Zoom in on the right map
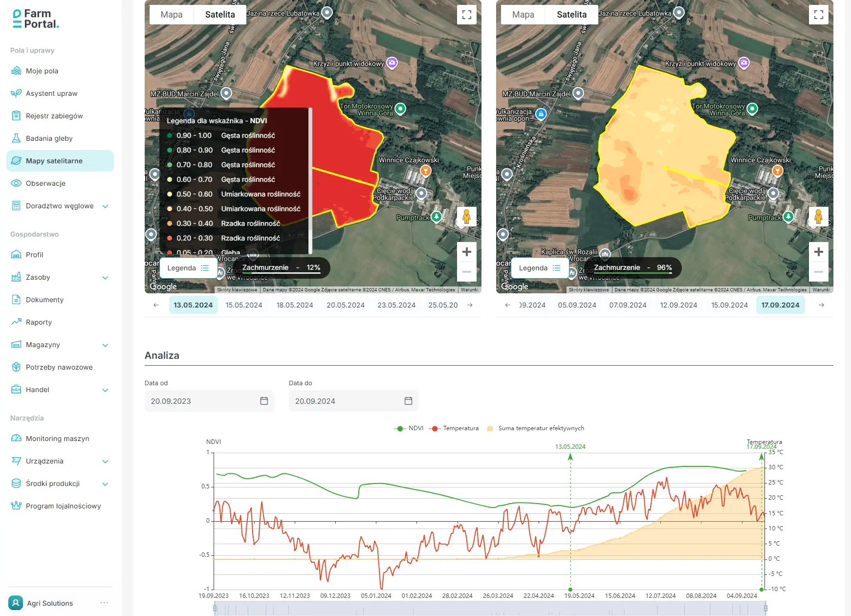The width and height of the screenshot is (851, 616). click(819, 252)
